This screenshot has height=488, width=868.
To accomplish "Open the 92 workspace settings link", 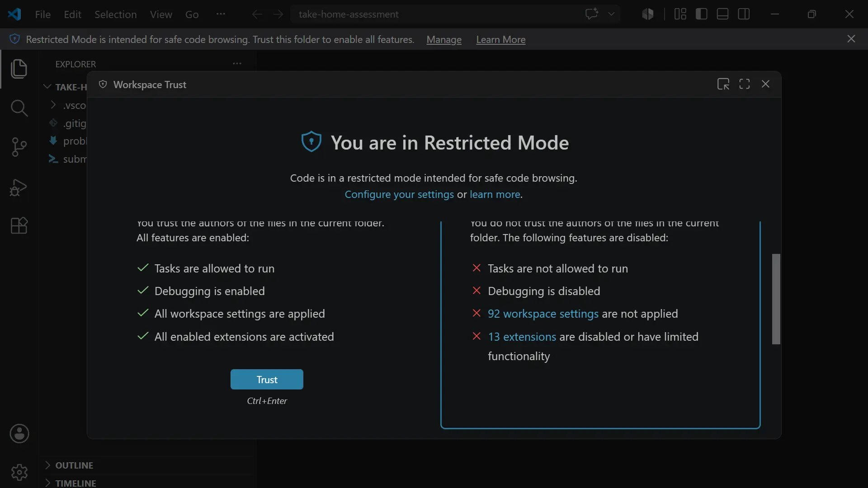I will point(543,314).
